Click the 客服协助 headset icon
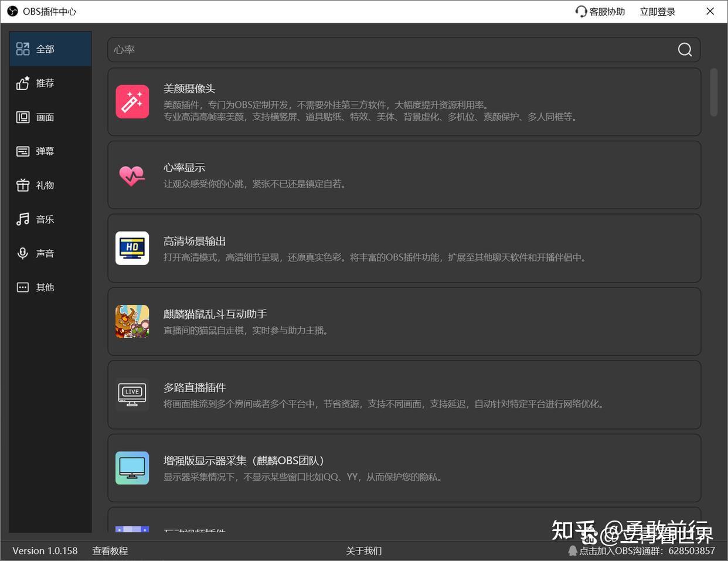Screen dimensions: 728x561 581,12
